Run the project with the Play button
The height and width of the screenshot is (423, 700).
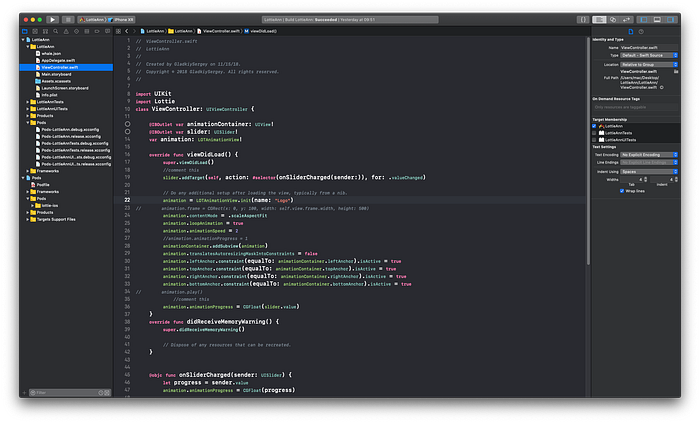pyautogui.click(x=52, y=20)
